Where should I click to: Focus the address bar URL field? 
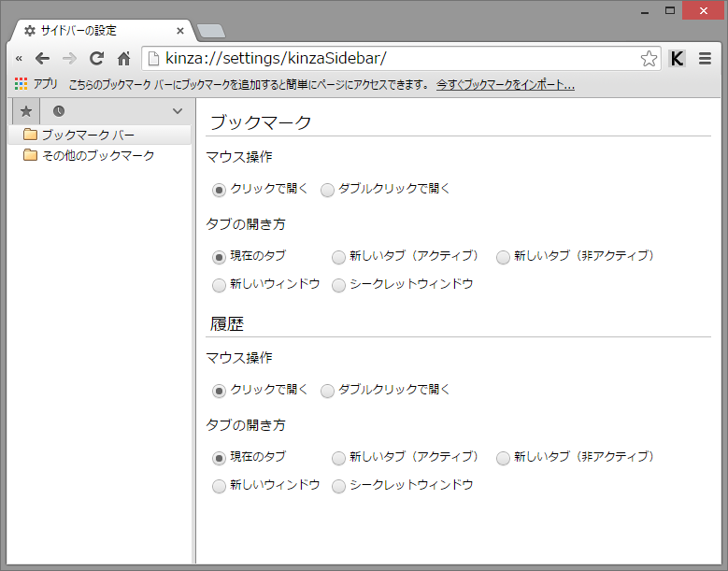(x=399, y=59)
